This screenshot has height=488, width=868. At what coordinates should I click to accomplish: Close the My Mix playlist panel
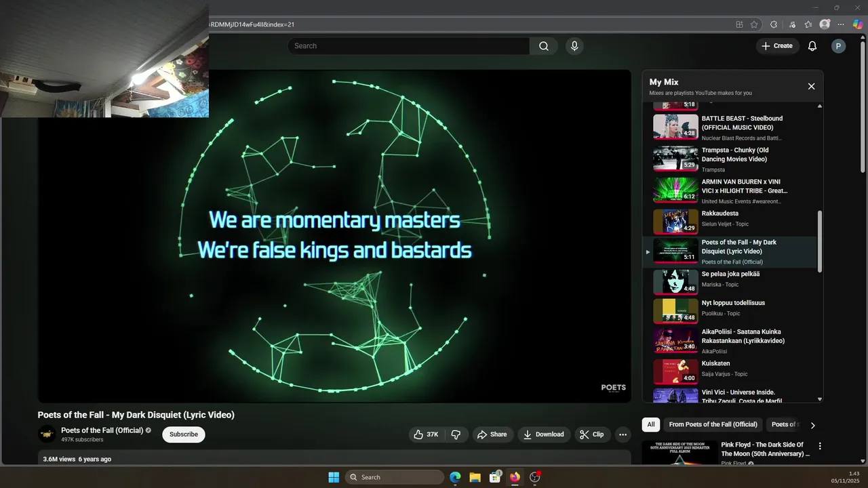coord(811,86)
